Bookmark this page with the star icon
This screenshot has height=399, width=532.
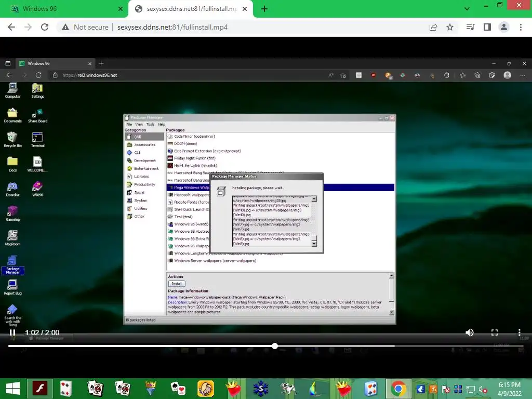coord(450,27)
